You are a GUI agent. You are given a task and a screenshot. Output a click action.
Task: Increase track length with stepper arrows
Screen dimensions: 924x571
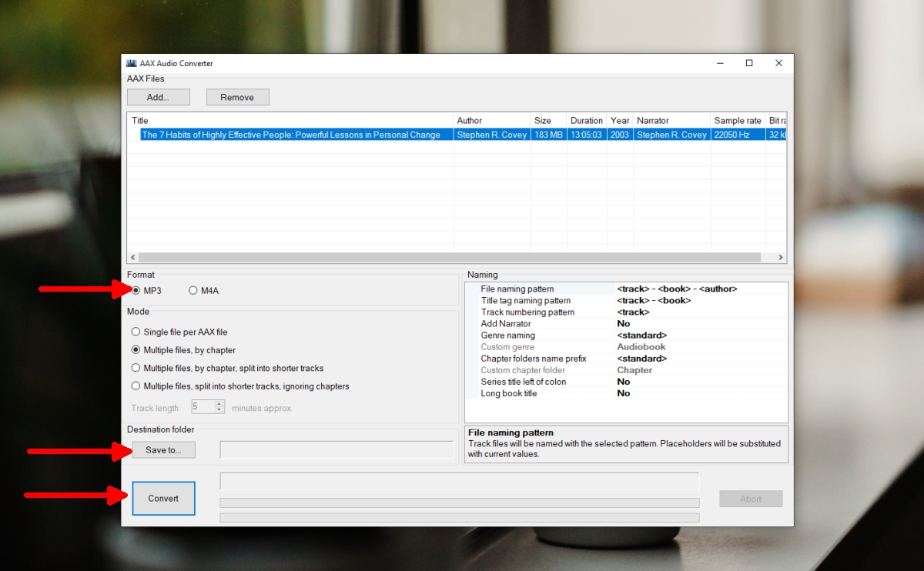point(219,404)
